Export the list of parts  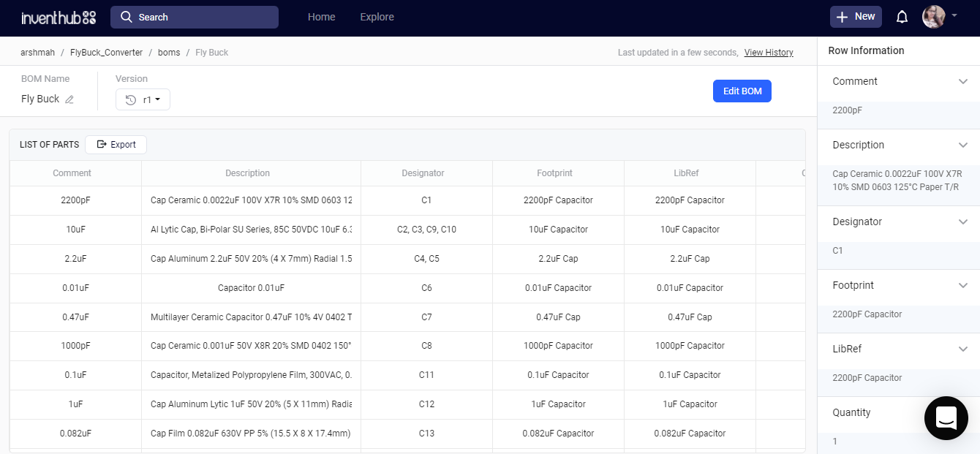click(x=116, y=145)
